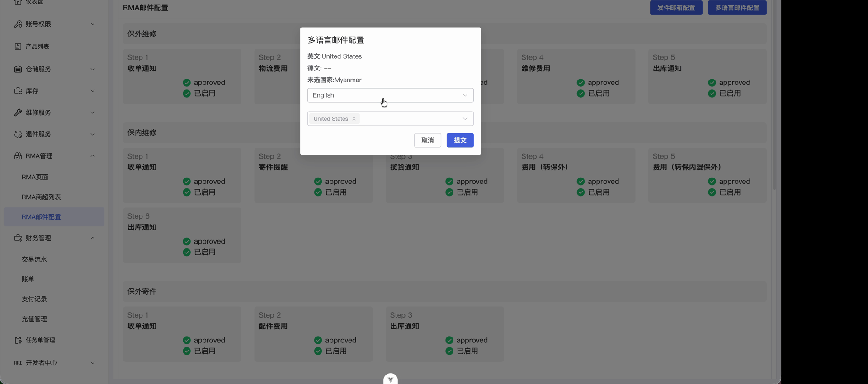This screenshot has width=868, height=384.
Task: Click the page vertical scrollbar
Action: point(774,95)
